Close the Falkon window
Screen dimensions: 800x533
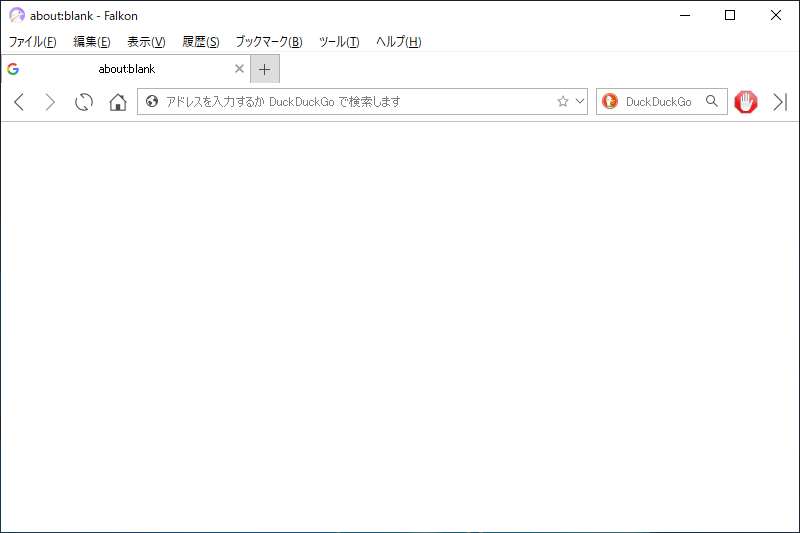pos(776,15)
